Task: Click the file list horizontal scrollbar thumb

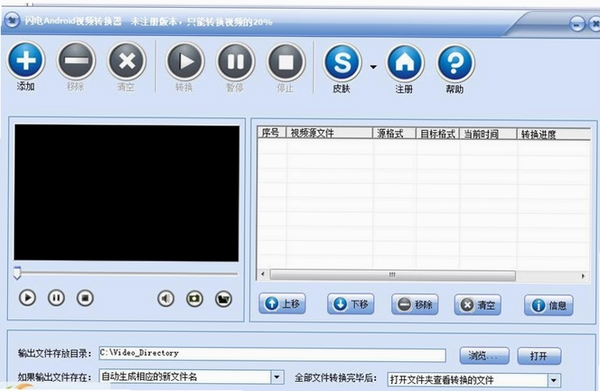Action: coord(393,275)
